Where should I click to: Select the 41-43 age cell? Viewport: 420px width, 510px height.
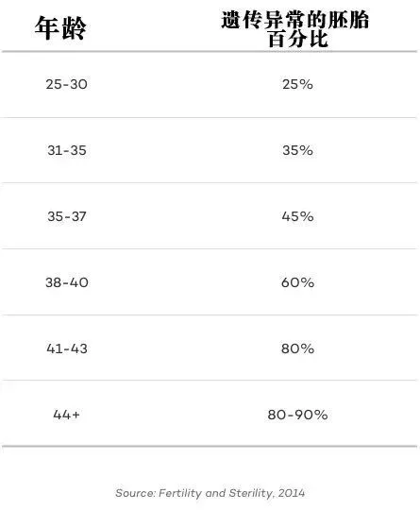(67, 348)
